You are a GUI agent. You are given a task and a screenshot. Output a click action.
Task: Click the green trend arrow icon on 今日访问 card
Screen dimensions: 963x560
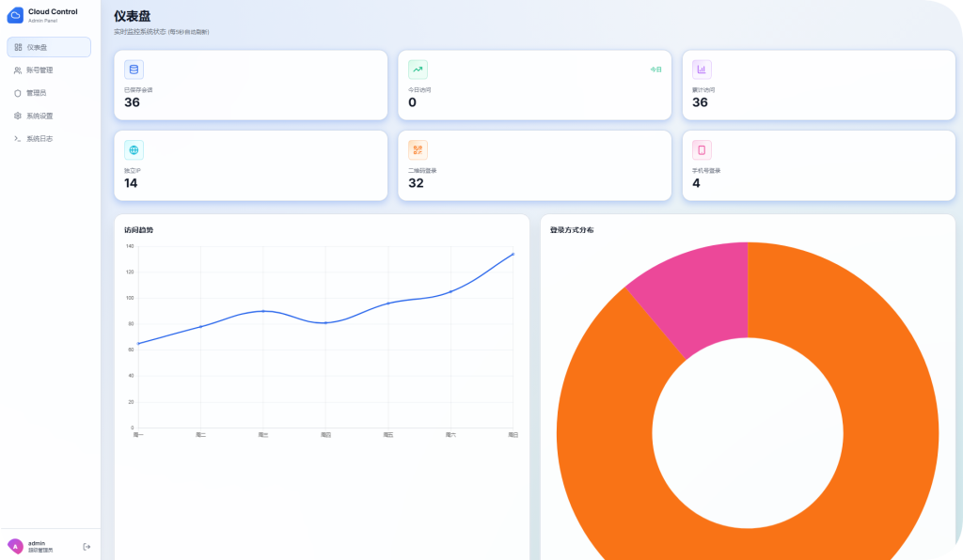[418, 70]
